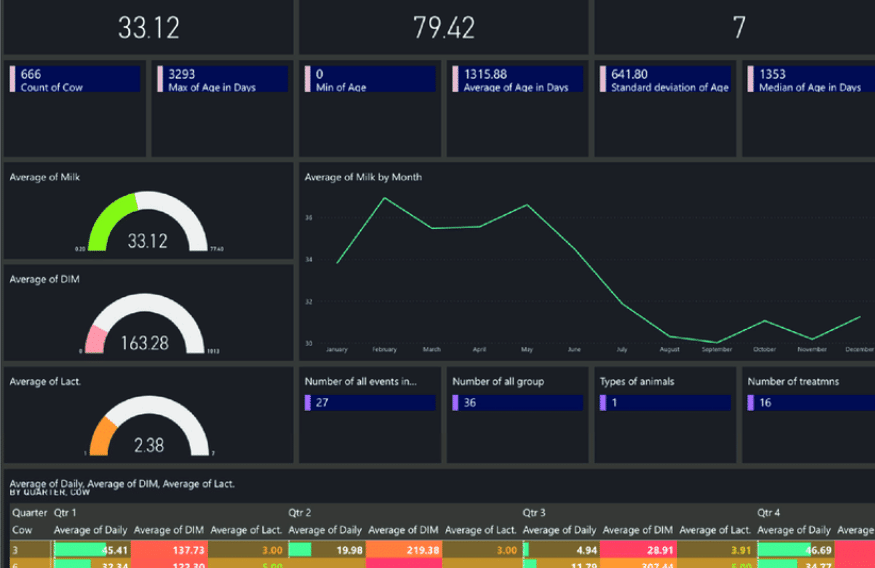
Task: Select the 28.91 cell for cow 3
Action: click(x=638, y=550)
